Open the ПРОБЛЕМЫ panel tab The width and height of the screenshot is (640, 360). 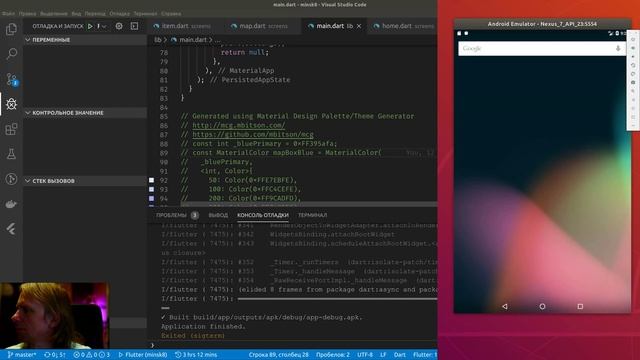(177, 215)
